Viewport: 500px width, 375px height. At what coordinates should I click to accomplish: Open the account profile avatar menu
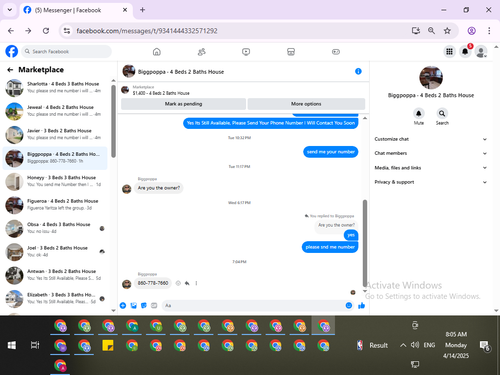(x=481, y=52)
